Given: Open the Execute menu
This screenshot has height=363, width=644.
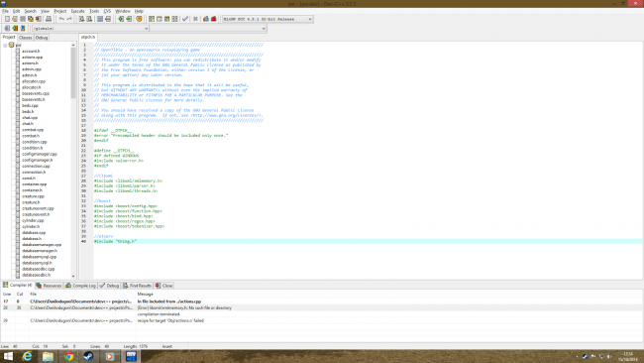Looking at the screenshot, I should pyautogui.click(x=77, y=11).
